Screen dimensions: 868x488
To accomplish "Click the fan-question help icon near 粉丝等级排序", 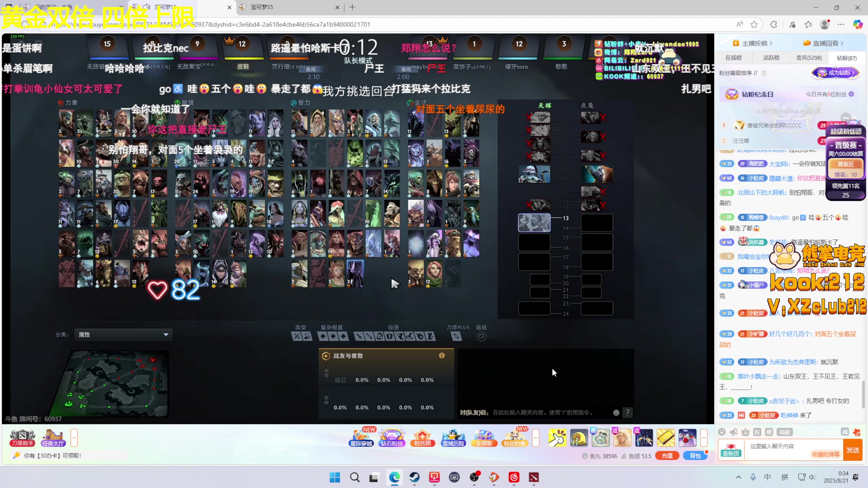I will coord(764,73).
